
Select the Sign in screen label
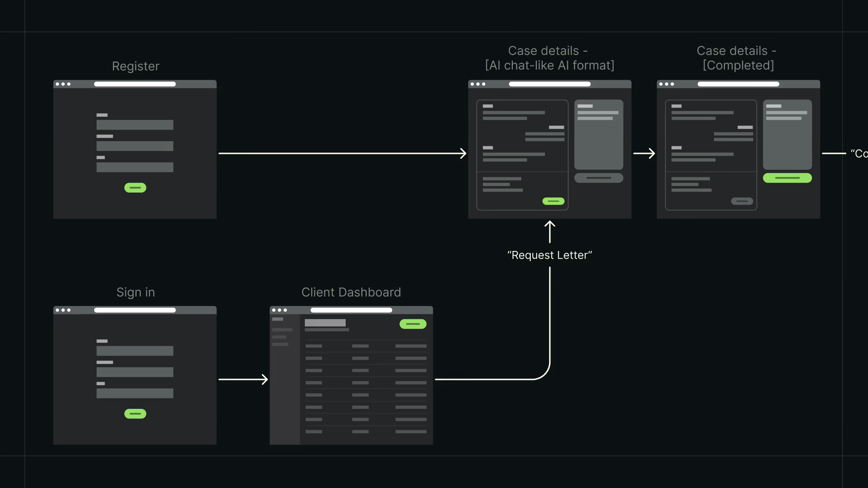pos(135,292)
